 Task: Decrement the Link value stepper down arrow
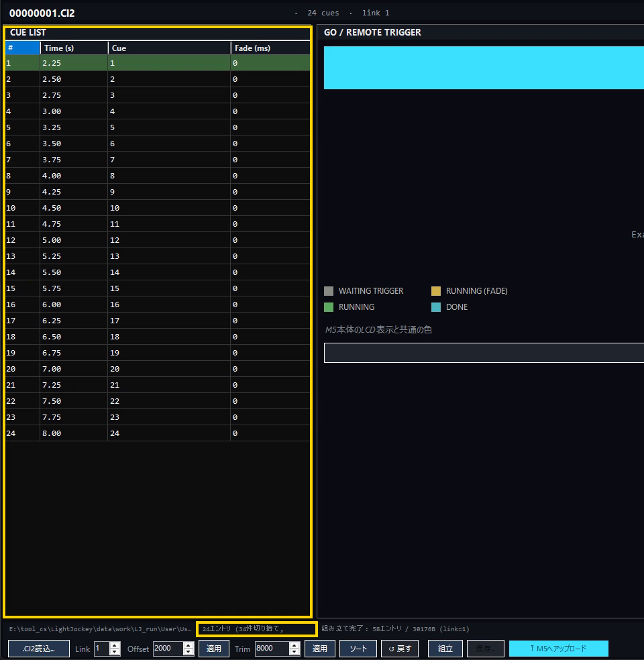[115, 651]
